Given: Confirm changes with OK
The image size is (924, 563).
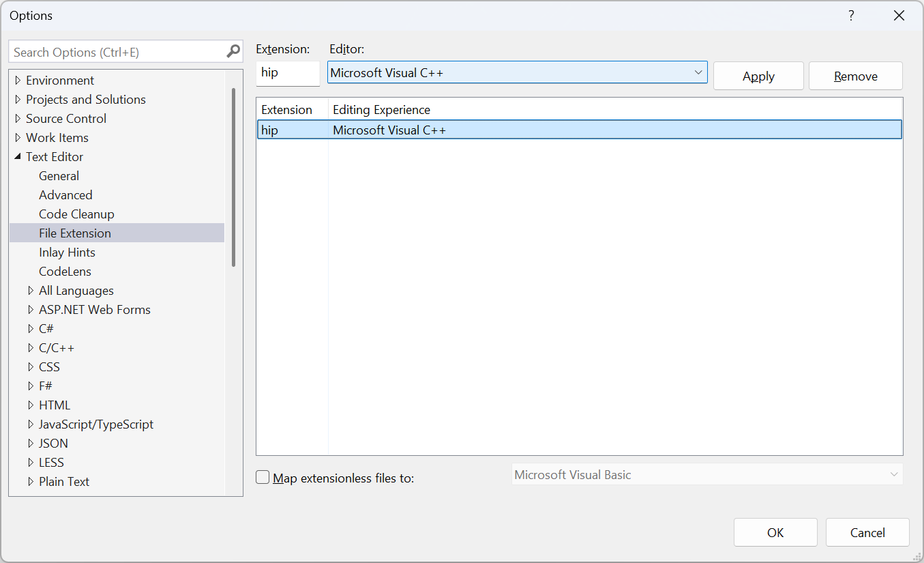Looking at the screenshot, I should click(775, 532).
